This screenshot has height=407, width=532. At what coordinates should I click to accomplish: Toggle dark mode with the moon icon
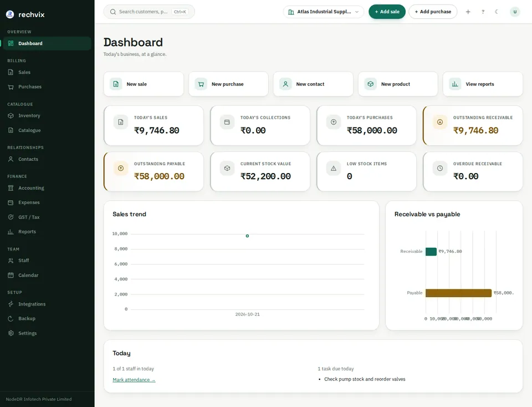[x=497, y=12]
